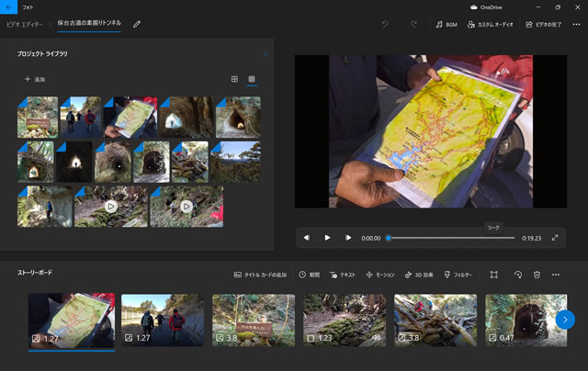Click 追加 to add media

(x=35, y=79)
